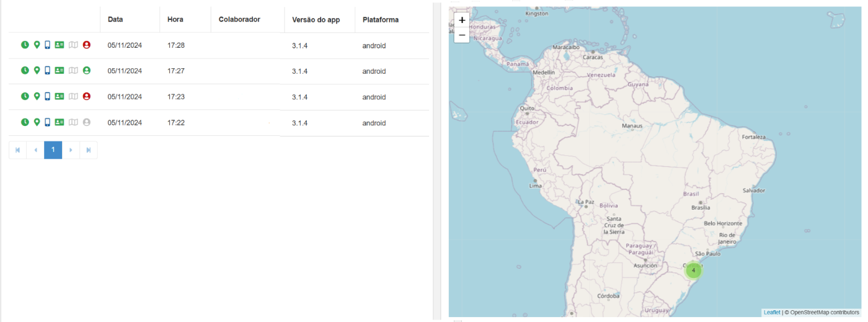The height and width of the screenshot is (322, 868).
Task: Click the gray user icon in the 17:22 row
Action: point(87,122)
